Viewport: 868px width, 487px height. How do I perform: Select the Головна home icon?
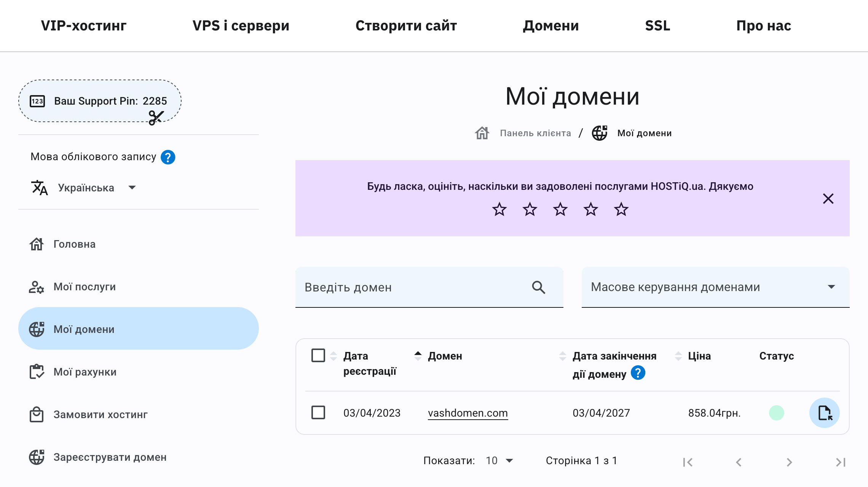point(37,244)
